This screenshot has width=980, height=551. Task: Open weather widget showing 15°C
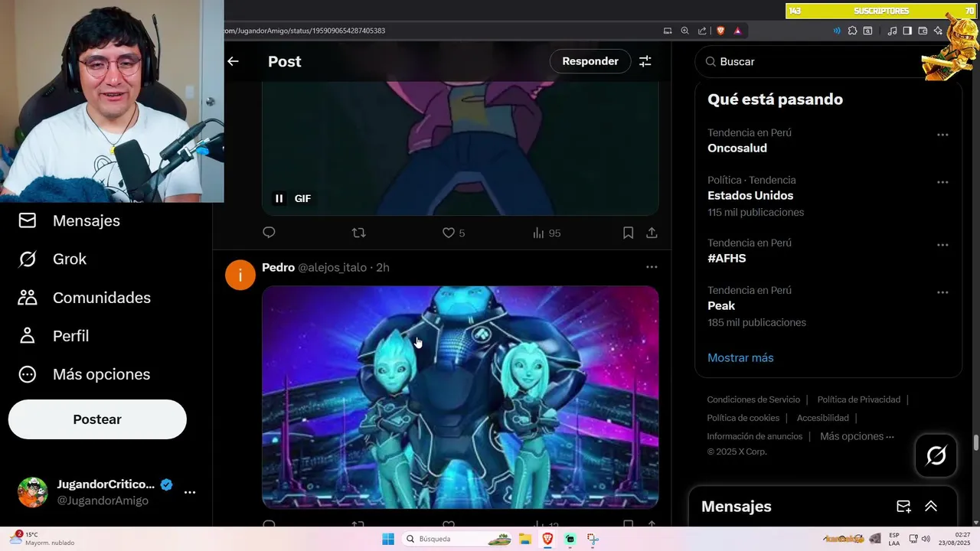pyautogui.click(x=42, y=539)
